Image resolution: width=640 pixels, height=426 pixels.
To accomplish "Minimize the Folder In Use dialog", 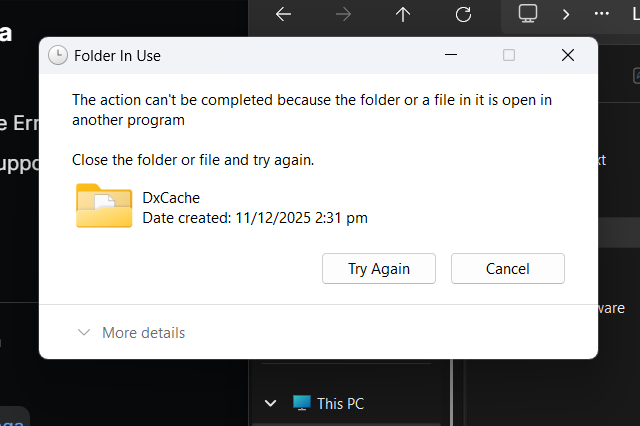I will tap(450, 55).
